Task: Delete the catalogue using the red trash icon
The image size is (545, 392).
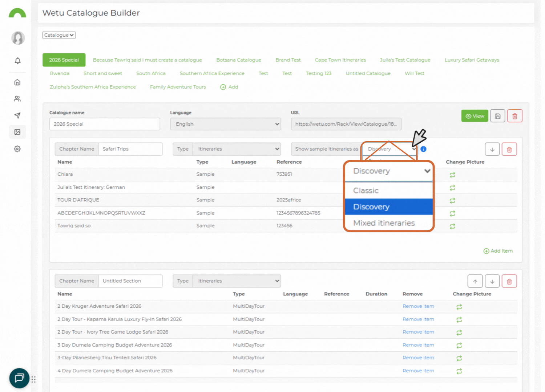Action: click(514, 116)
